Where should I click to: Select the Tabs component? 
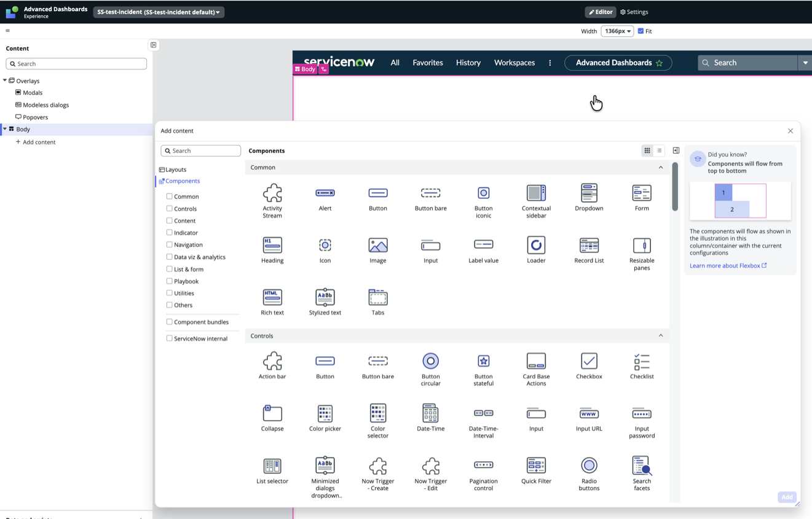tap(378, 302)
